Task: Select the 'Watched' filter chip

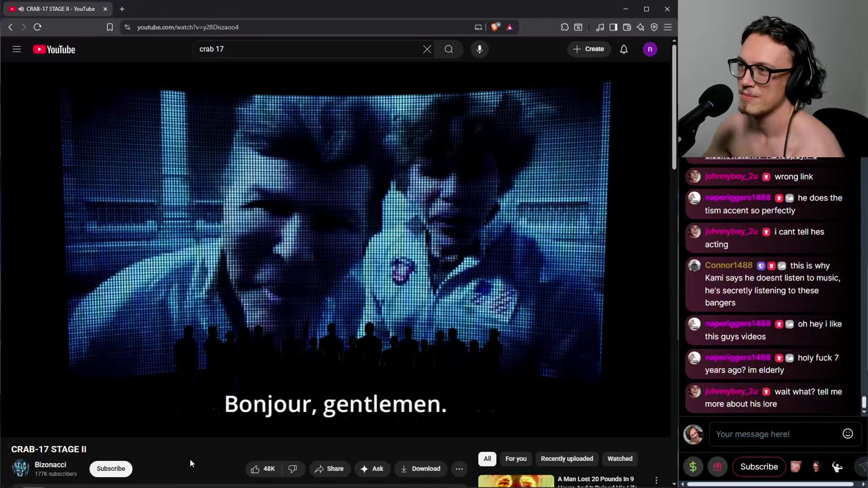Action: coord(620,459)
